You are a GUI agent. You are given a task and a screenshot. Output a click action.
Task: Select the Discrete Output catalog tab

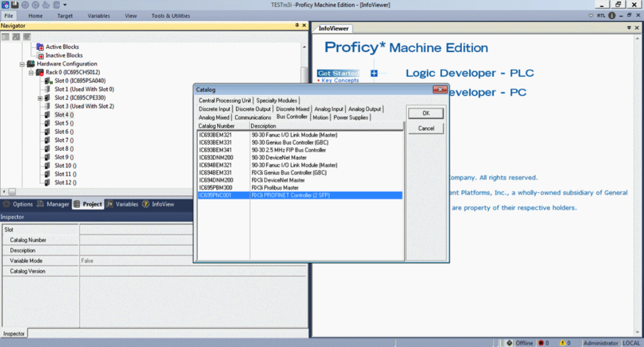pos(253,109)
